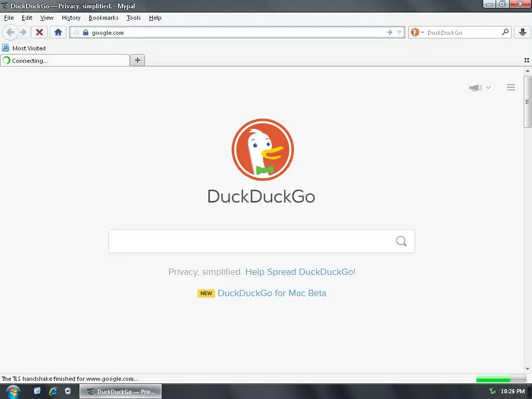532x399 pixels.
Task: Open the Bookmarks menu
Action: point(103,18)
